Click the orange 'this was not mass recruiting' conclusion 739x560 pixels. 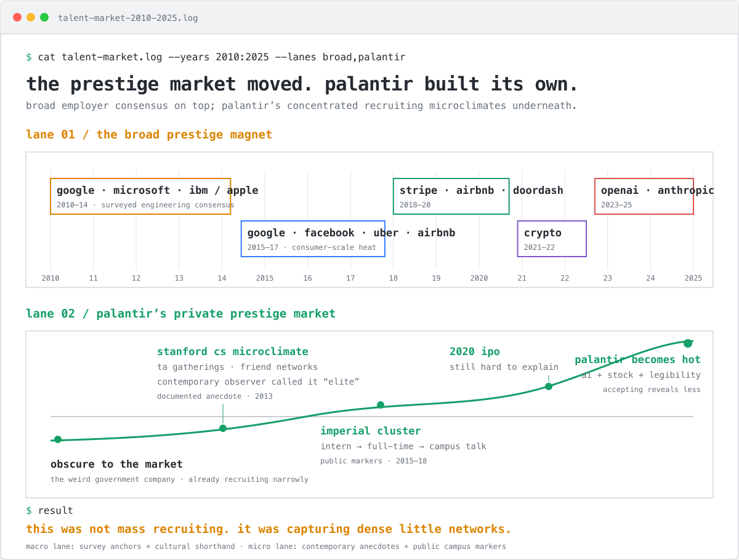point(269,529)
